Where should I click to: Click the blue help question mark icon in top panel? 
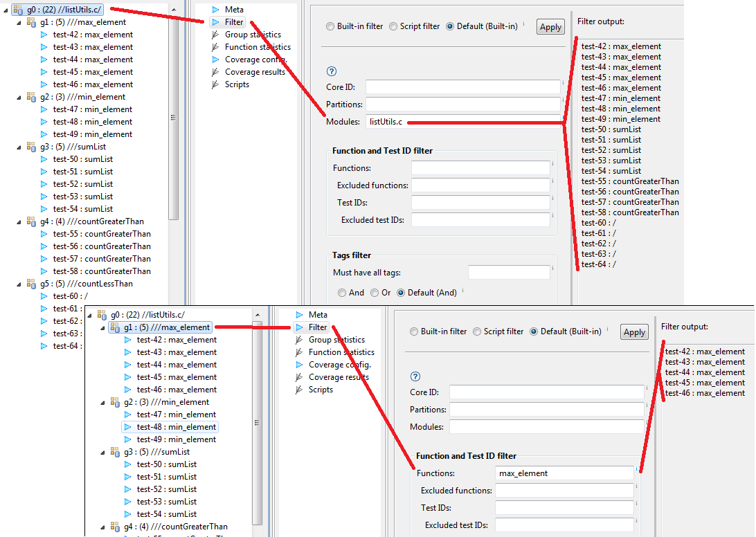click(331, 71)
